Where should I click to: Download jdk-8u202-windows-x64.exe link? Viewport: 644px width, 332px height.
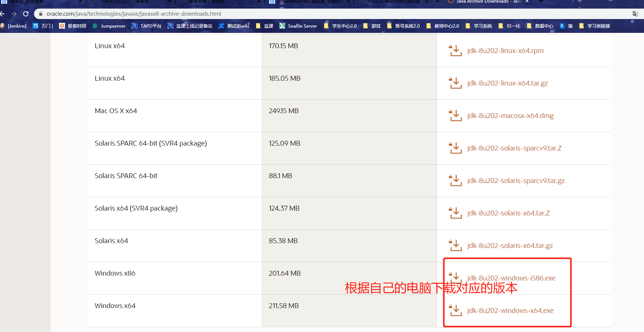[x=510, y=311]
